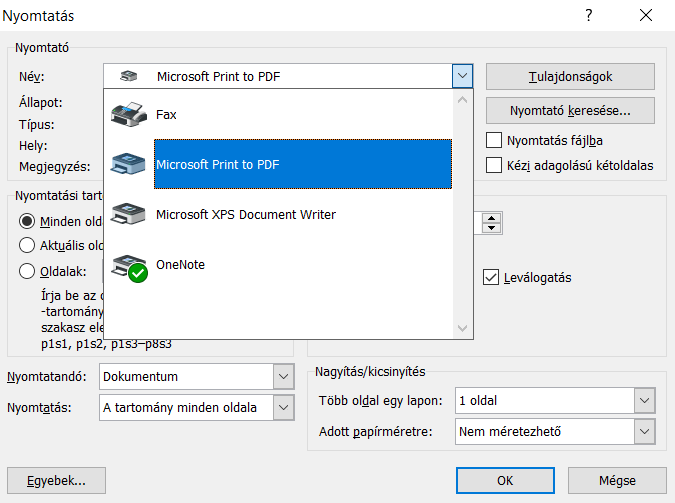Screen dimensions: 675x503
Task: Open the Nyomtatandó dropdown
Action: [x=283, y=376]
